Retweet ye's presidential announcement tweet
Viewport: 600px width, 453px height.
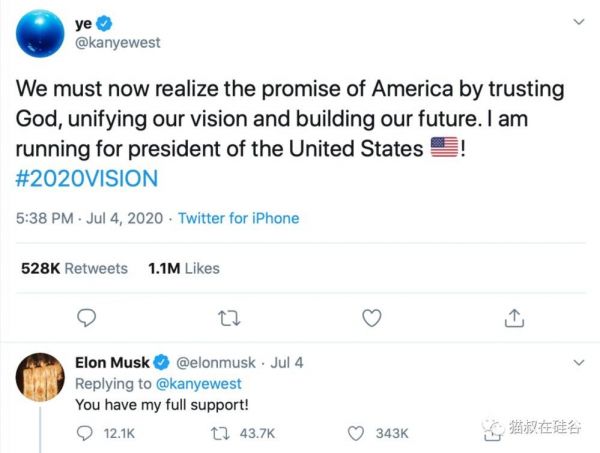pos(230,317)
